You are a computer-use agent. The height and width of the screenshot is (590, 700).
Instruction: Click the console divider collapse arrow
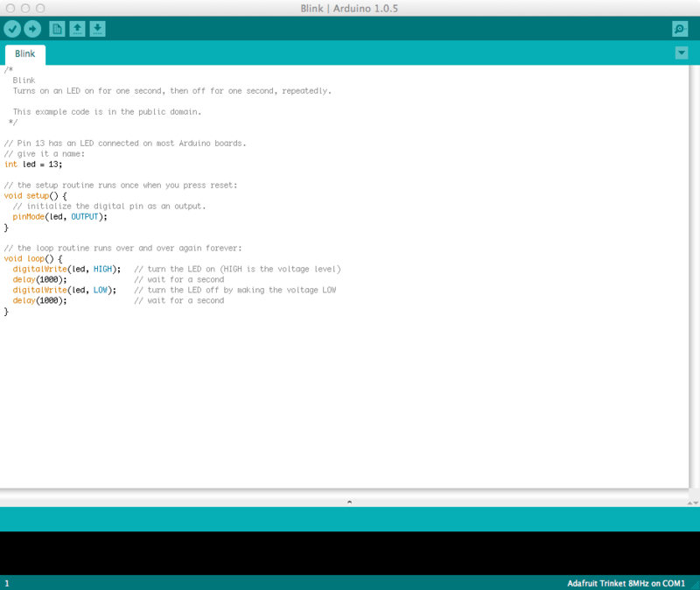(x=349, y=502)
